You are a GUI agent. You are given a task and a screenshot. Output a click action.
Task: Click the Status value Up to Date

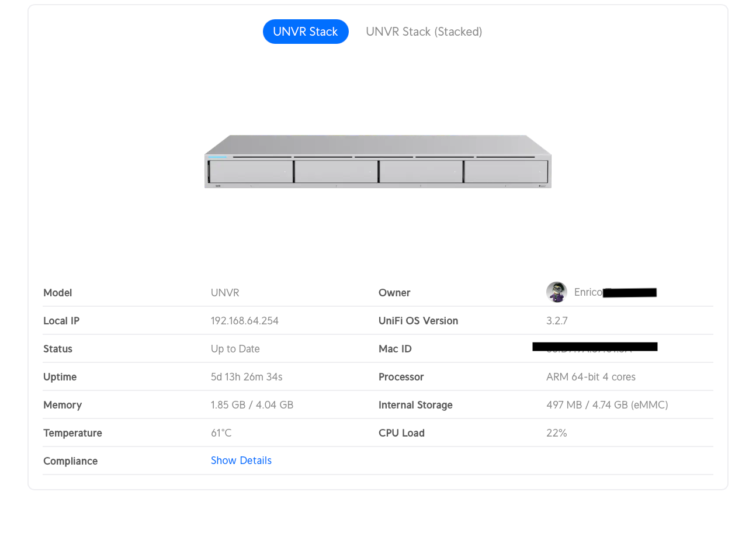click(235, 349)
